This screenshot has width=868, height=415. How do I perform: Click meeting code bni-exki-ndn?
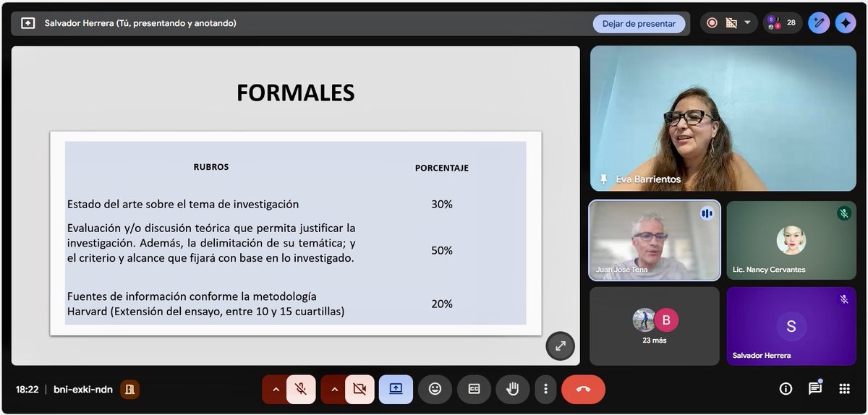click(83, 389)
